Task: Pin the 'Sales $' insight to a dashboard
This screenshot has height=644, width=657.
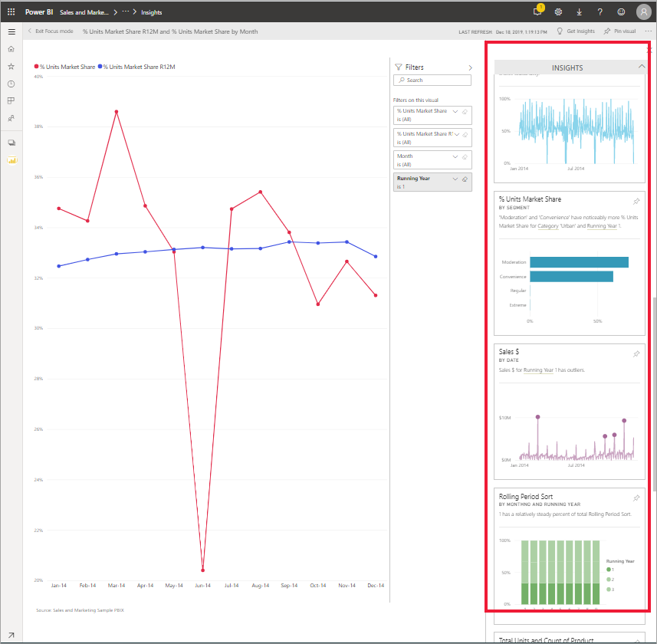Action: pyautogui.click(x=636, y=354)
